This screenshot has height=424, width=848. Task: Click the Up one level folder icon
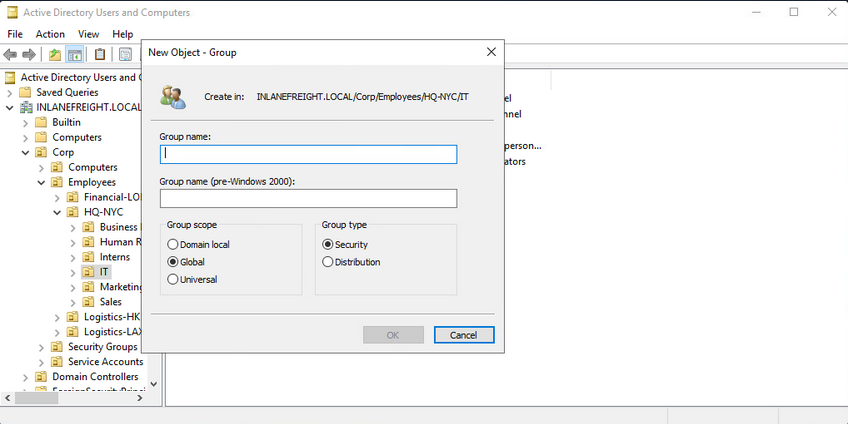click(x=54, y=54)
